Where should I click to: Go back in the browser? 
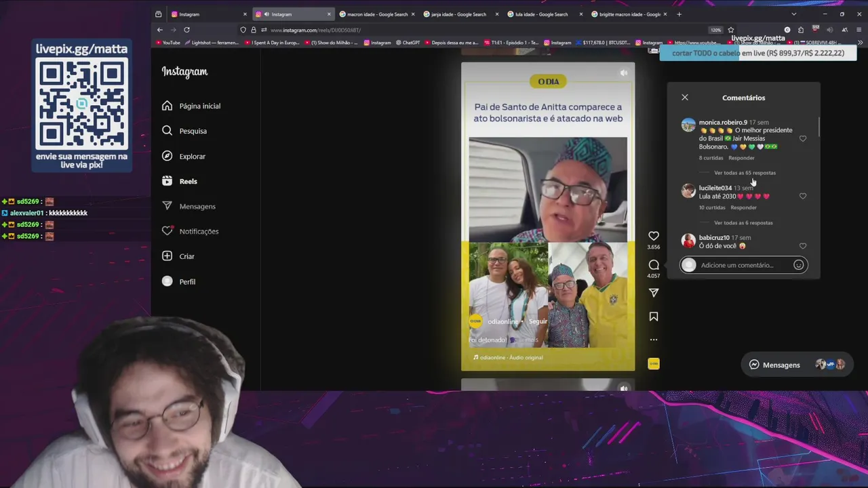click(x=159, y=30)
